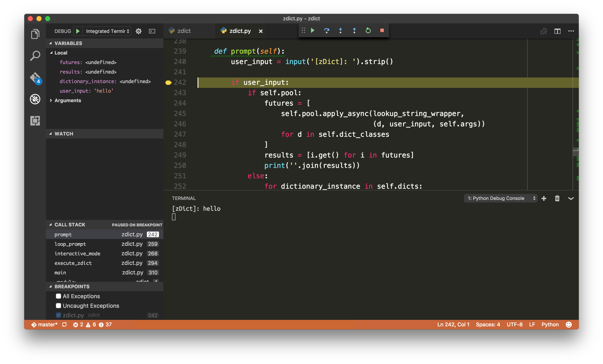Image resolution: width=603 pixels, height=364 pixels.
Task: Open the Integrated Terminal configuration dropdown
Action: pos(107,31)
